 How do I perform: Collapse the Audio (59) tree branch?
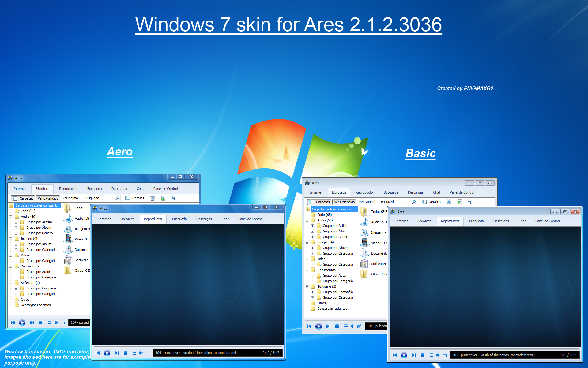pyautogui.click(x=11, y=217)
